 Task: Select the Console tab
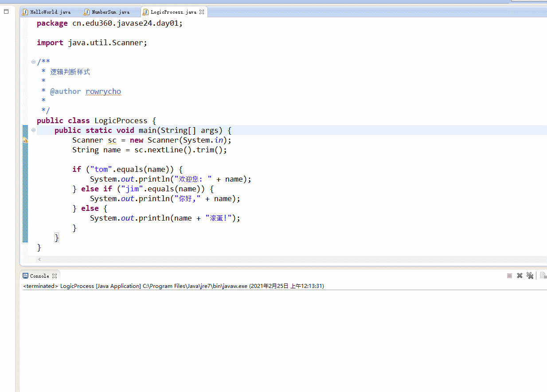pyautogui.click(x=39, y=276)
